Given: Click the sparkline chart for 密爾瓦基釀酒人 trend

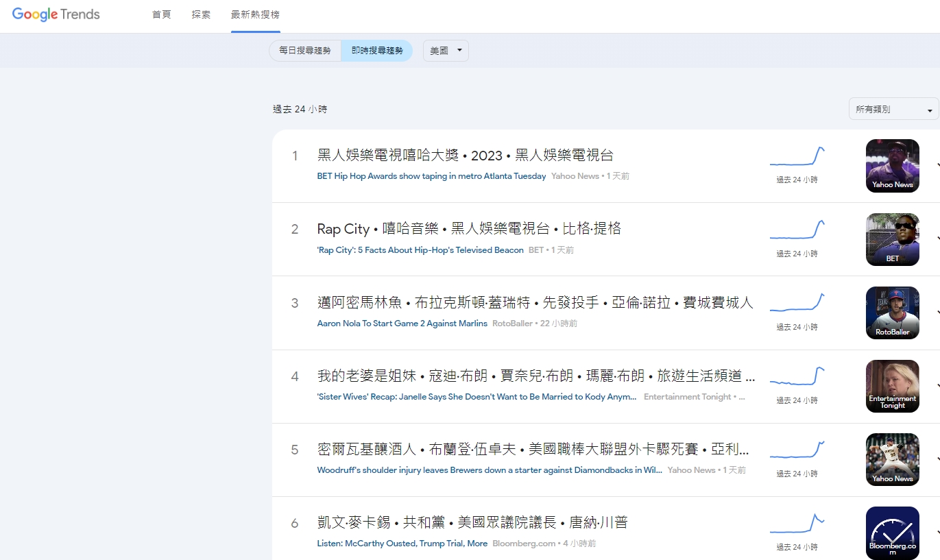Looking at the screenshot, I should [x=797, y=450].
